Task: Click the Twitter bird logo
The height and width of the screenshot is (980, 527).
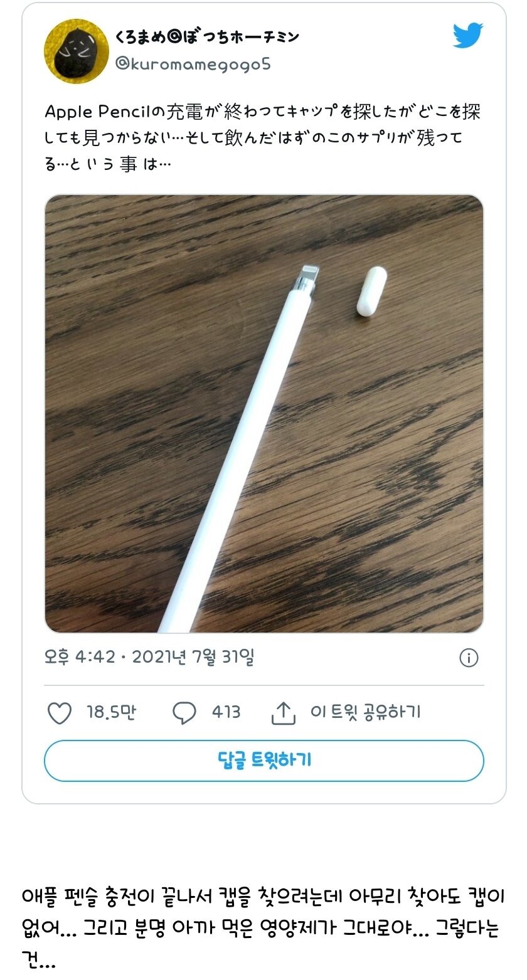Action: [468, 36]
